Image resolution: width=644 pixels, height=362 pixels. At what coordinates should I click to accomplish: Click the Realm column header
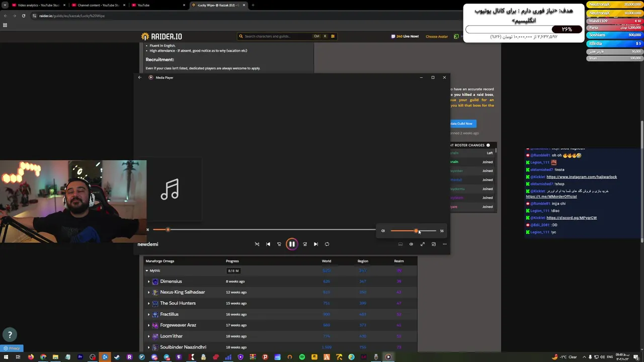click(399, 261)
